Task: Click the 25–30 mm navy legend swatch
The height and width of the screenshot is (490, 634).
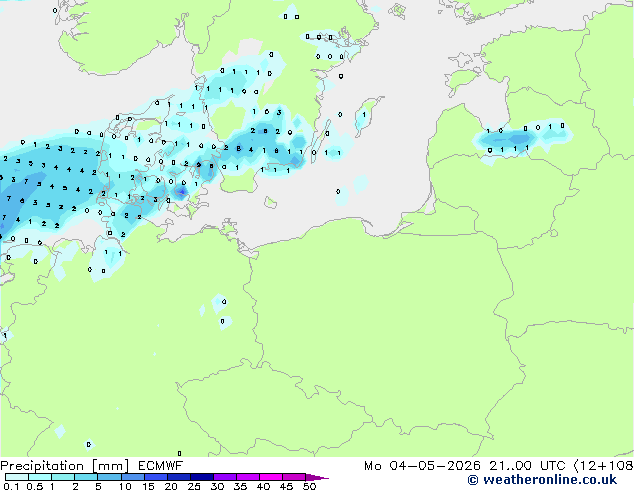Action: [201, 477]
